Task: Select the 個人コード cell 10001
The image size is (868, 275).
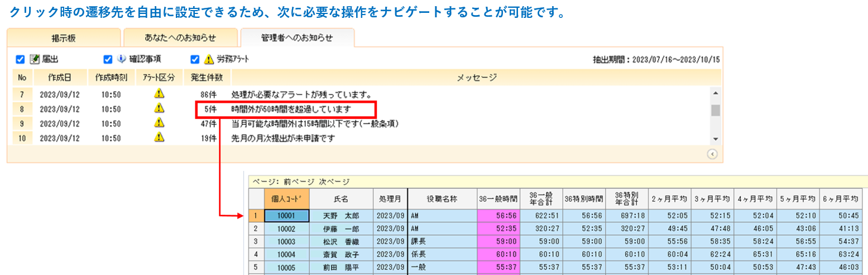Action: 286,216
